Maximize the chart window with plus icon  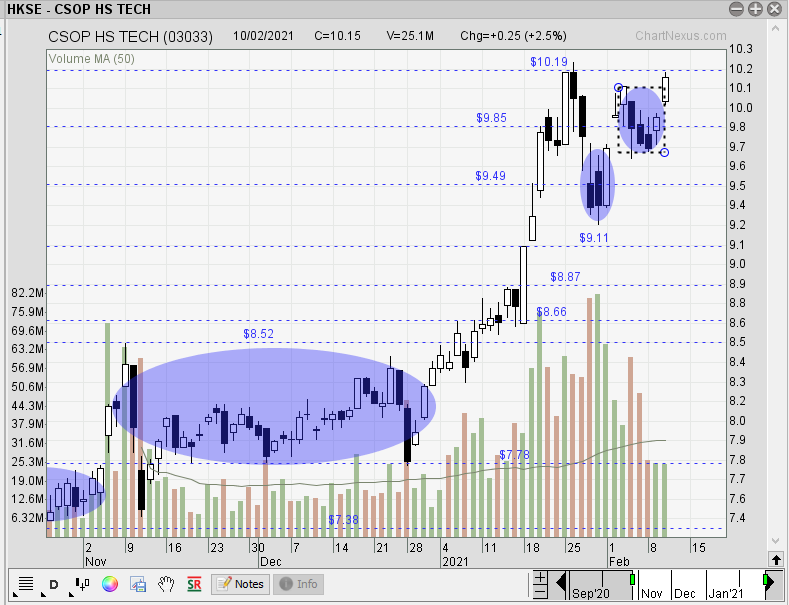755,9
